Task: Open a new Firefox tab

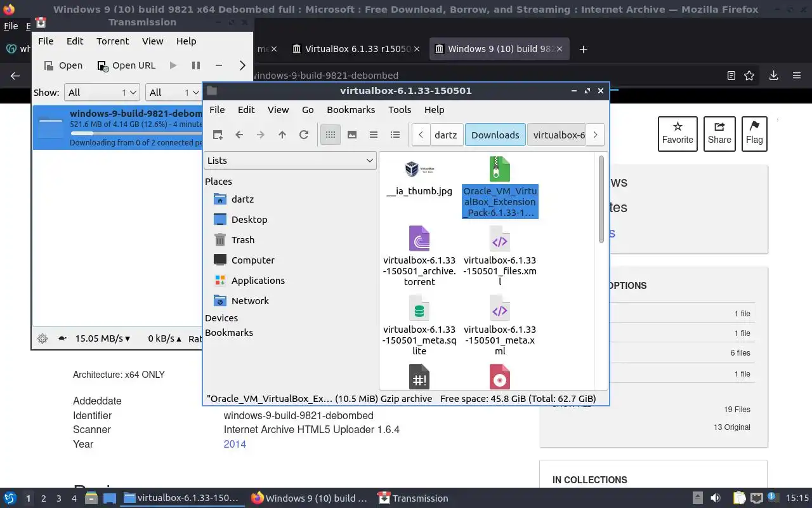Action: 584,49
